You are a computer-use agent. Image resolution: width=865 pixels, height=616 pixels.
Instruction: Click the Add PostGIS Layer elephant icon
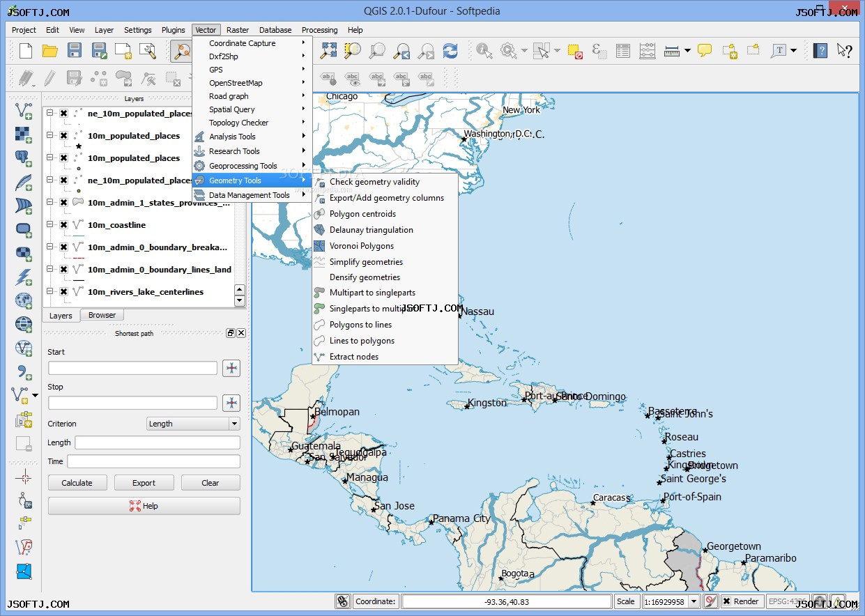(x=24, y=157)
